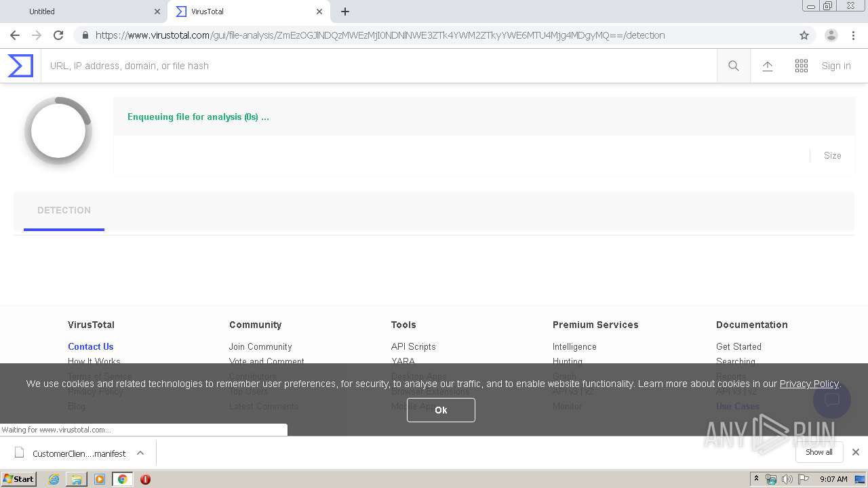Close the Untitled tab

157,12
